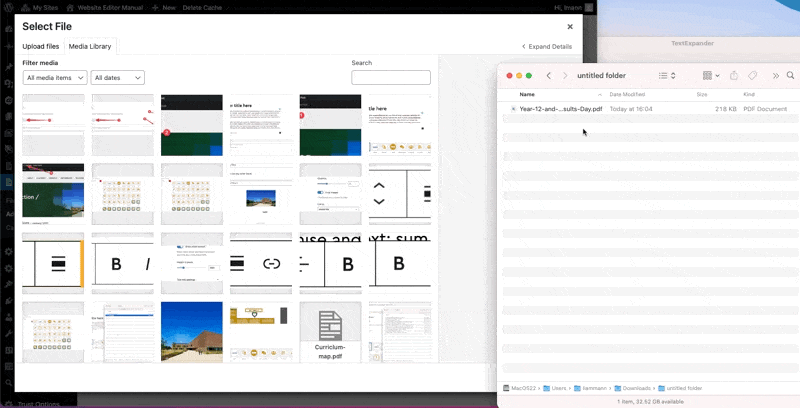The width and height of the screenshot is (800, 408).
Task: Select the Year-12 results PDF file
Action: (x=560, y=108)
